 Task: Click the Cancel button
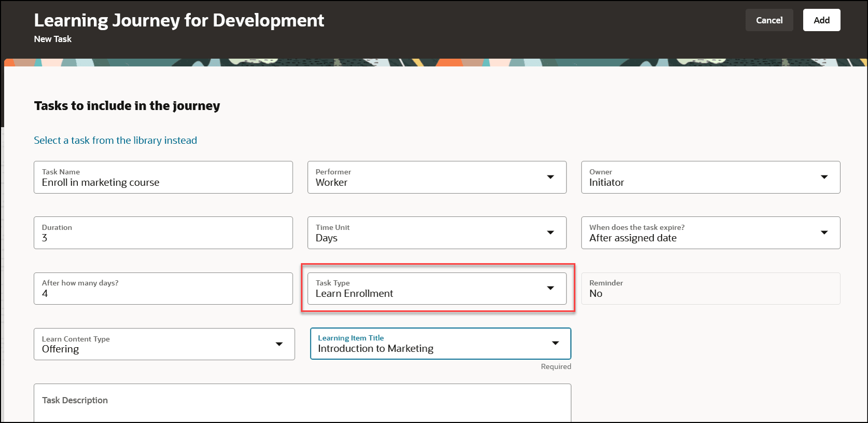pyautogui.click(x=769, y=20)
